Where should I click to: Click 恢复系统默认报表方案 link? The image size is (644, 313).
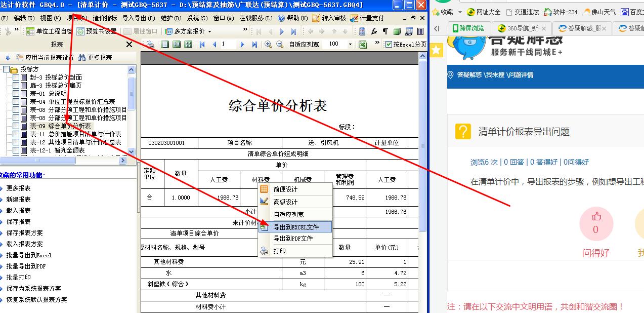tap(36, 300)
